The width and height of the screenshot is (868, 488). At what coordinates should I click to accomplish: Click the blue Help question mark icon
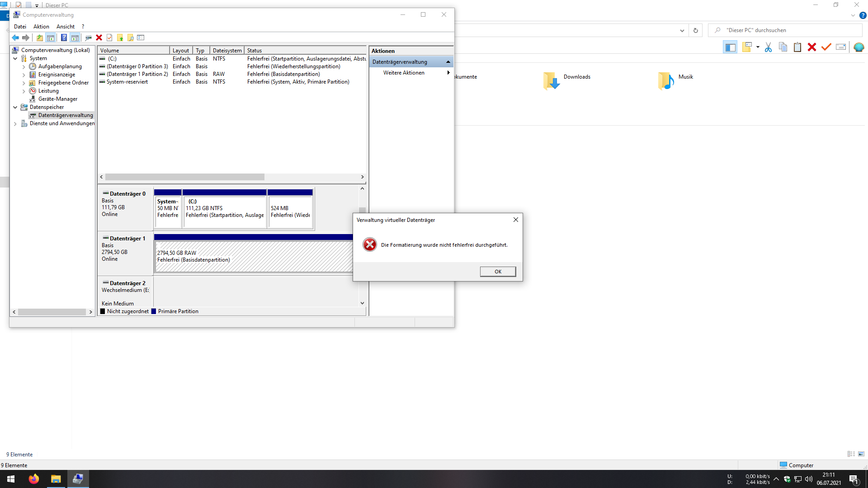tap(64, 38)
